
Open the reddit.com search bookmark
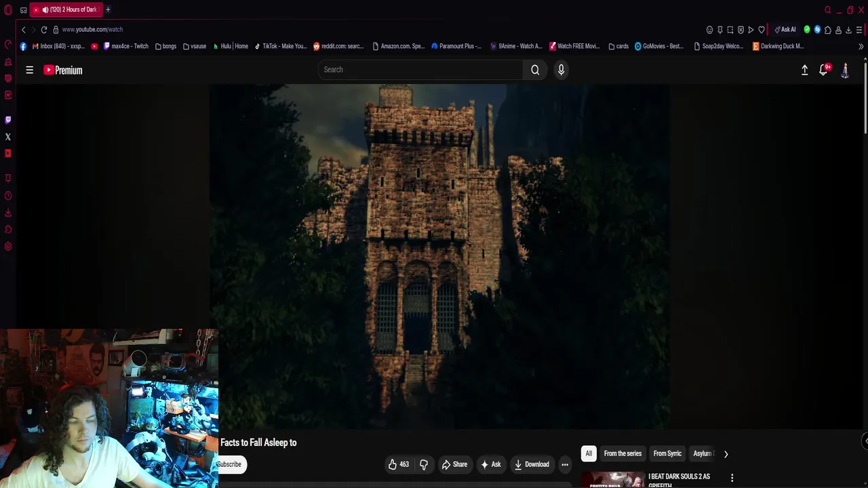[338, 46]
